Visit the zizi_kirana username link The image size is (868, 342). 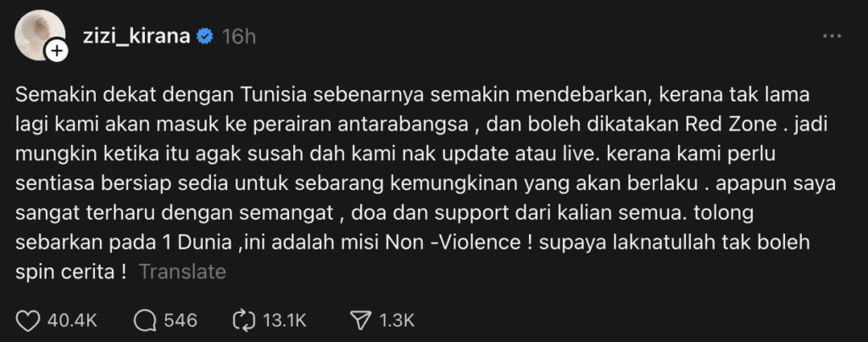click(x=136, y=36)
